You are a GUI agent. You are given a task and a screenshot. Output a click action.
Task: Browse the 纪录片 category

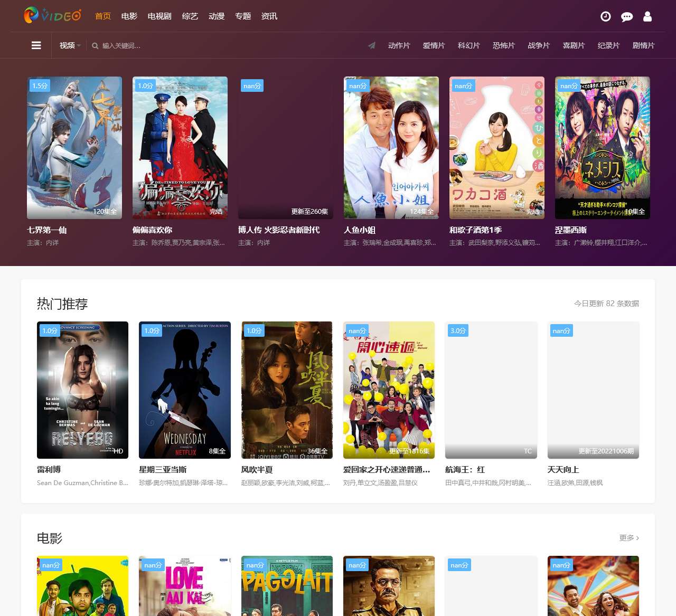(609, 45)
